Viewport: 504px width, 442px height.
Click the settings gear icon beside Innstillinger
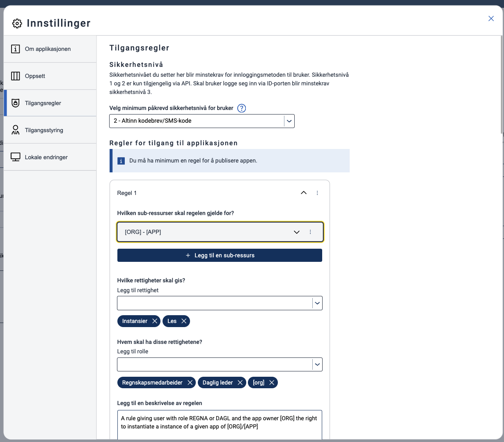pos(17,23)
